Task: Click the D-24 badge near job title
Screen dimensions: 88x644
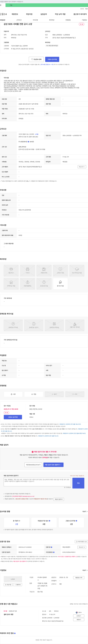Action: click(x=81, y=24)
